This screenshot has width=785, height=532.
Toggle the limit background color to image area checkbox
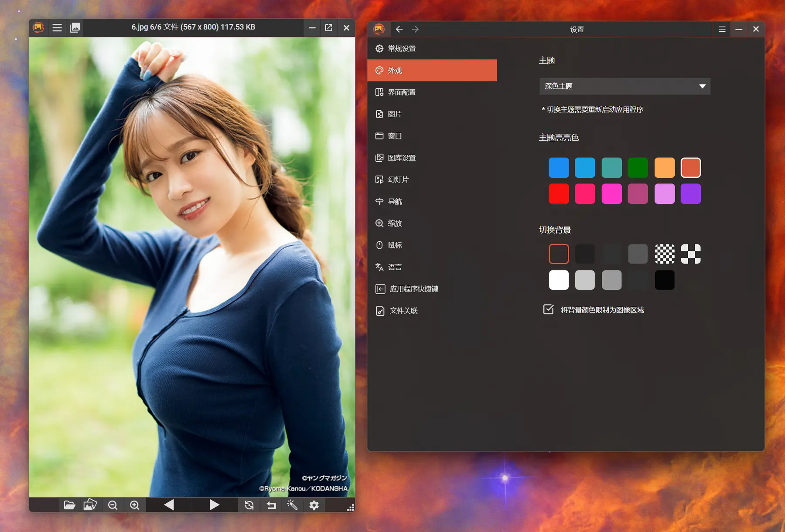click(548, 309)
